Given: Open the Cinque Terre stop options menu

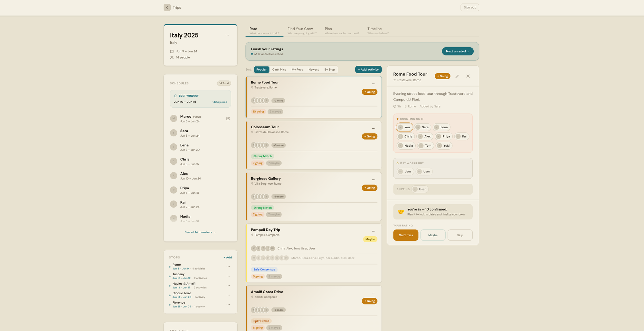Looking at the screenshot, I should point(228,295).
